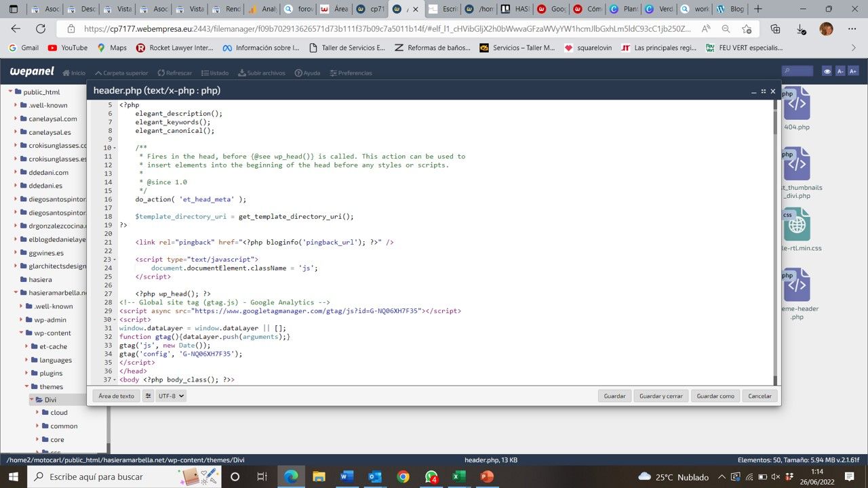Expand the canelaysal.com folder arrow

tap(16, 119)
